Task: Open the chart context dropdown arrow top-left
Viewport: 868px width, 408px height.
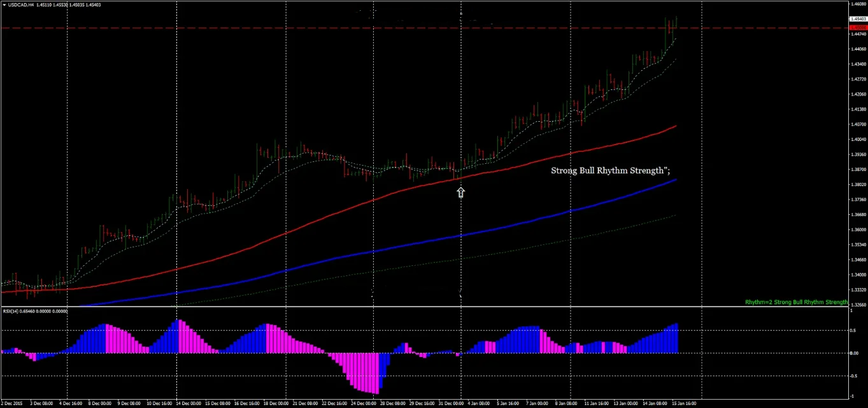Action: click(x=4, y=4)
